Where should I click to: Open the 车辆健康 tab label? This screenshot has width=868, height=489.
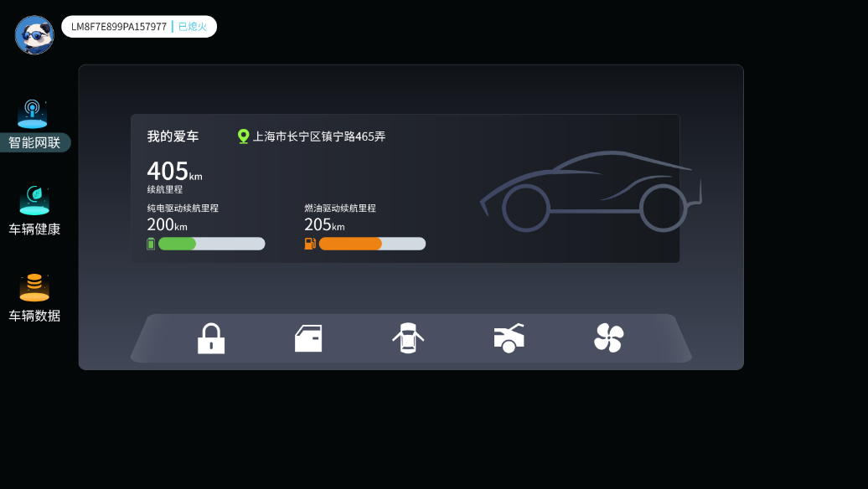[x=34, y=229]
